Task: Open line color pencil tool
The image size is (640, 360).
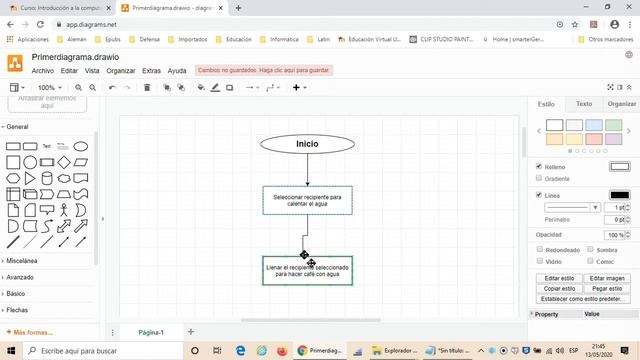Action: click(215, 87)
